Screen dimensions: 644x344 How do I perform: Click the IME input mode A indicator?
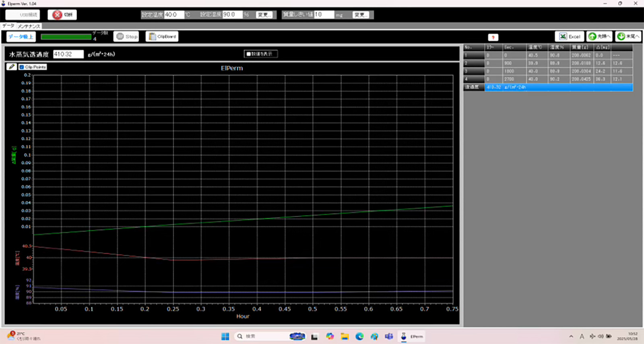[582, 336]
